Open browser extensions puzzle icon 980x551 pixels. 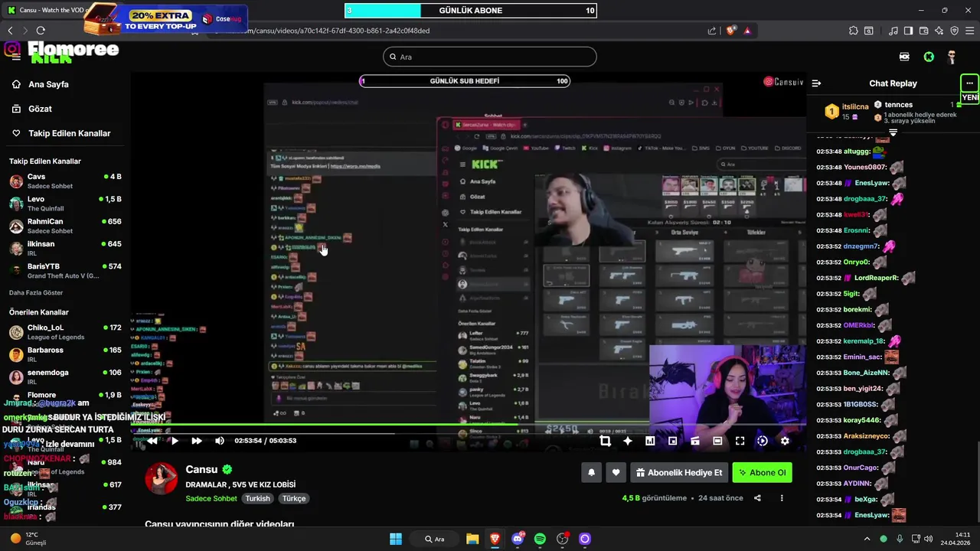854,31
